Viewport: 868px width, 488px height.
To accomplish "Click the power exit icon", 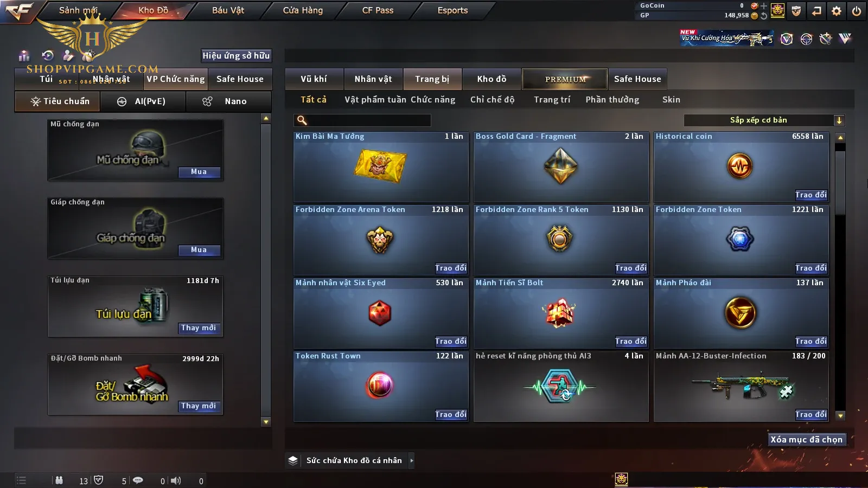I will pos(857,10).
